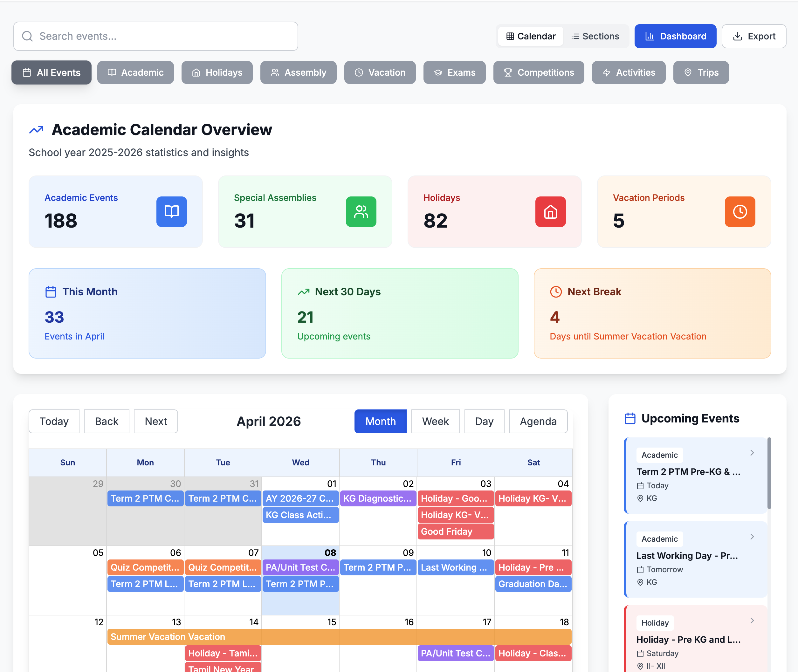Enable the Exams category filter
The width and height of the screenshot is (798, 672).
point(454,72)
